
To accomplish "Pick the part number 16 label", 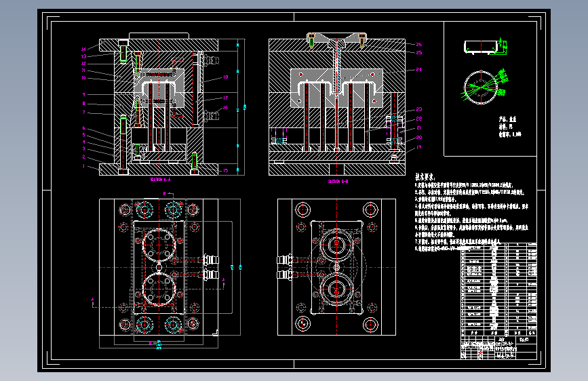I will [225, 107].
